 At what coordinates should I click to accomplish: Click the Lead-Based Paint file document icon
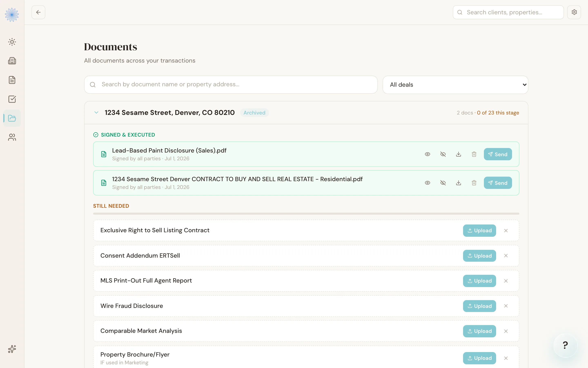(104, 154)
